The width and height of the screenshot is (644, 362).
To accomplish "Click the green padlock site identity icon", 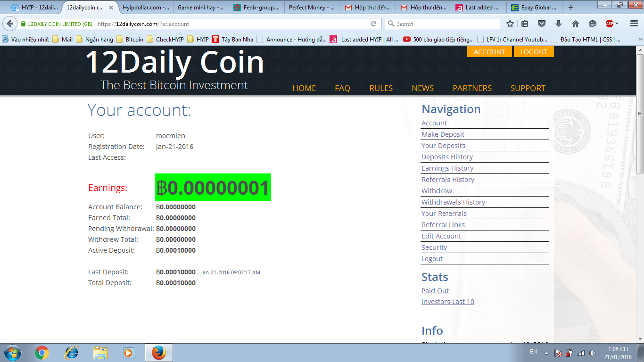I will tap(23, 24).
